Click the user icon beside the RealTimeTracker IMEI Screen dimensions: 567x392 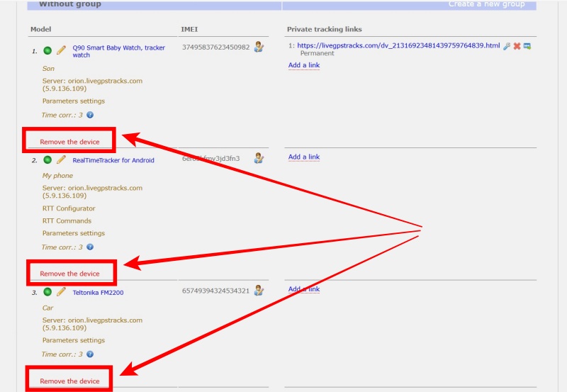click(259, 158)
